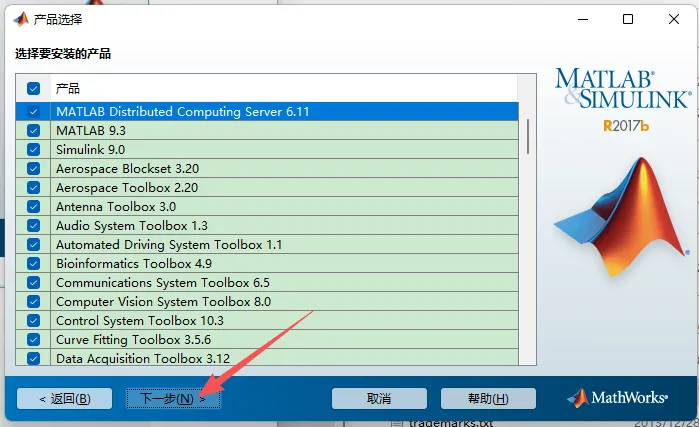
Task: Uncheck Communications System Toolbox 6.5 checkbox
Action: point(33,283)
